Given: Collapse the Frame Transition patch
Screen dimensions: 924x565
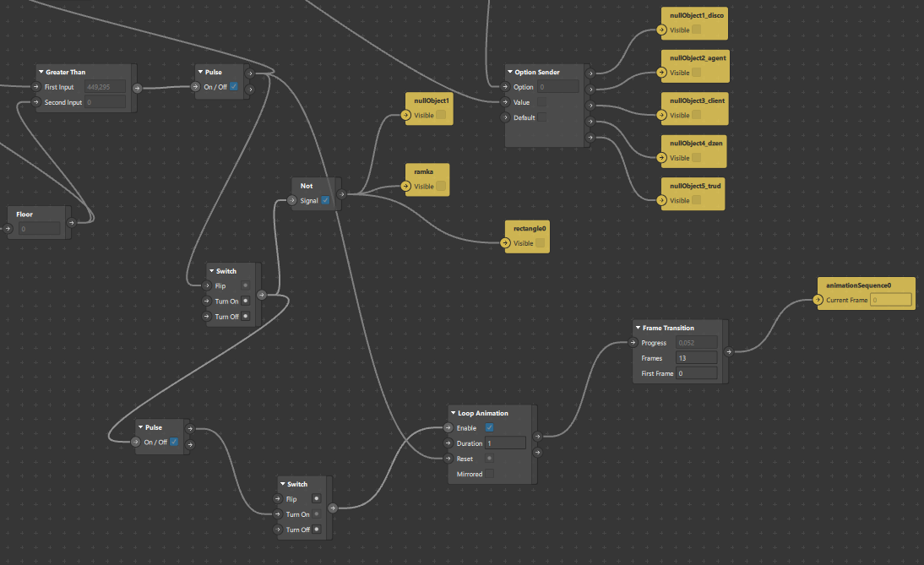Looking at the screenshot, I should [637, 328].
